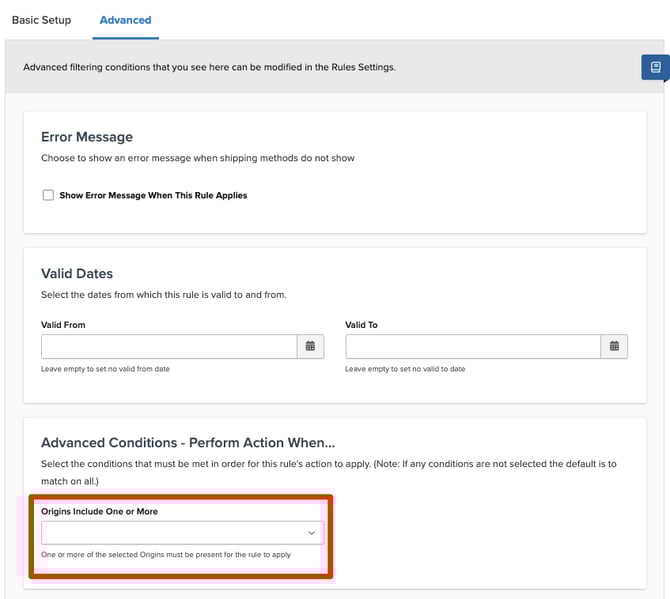Focus the Valid From date field
The height and width of the screenshot is (599, 670).
tap(169, 346)
